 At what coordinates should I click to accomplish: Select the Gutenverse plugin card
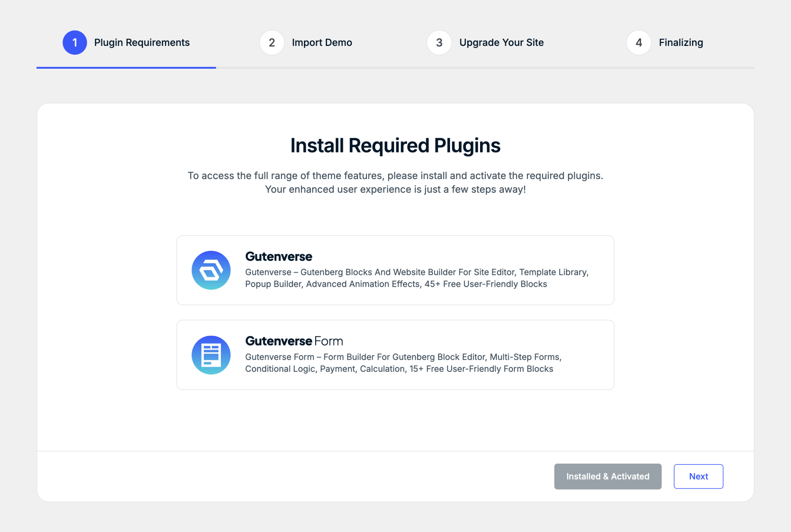pyautogui.click(x=395, y=270)
